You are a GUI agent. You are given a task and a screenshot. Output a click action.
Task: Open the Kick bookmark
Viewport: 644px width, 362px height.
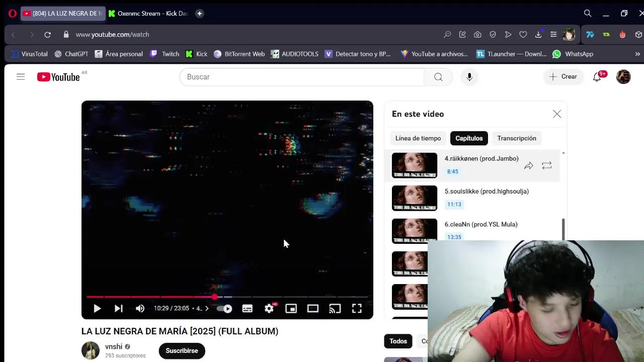[x=196, y=54]
